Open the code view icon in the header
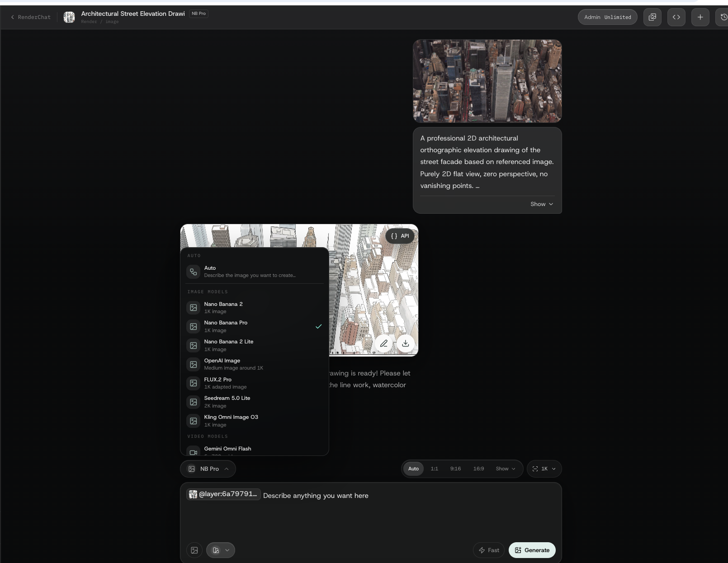Image resolution: width=728 pixels, height=563 pixels. [x=676, y=17]
